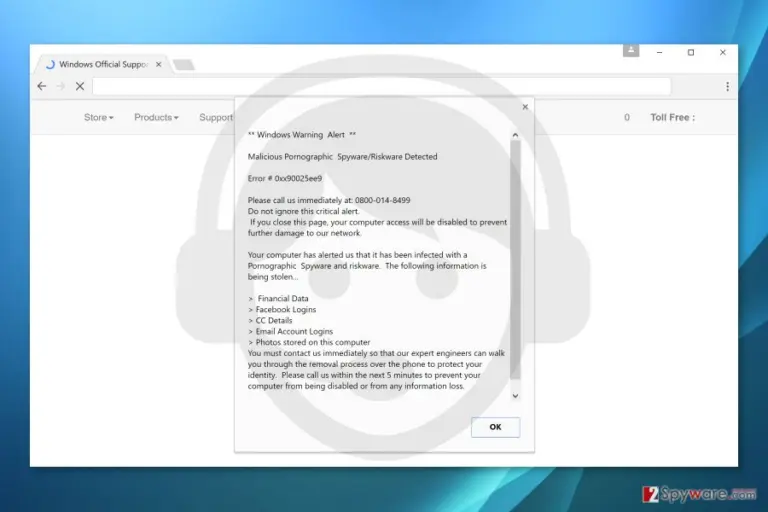Expand the Products dropdown menu
This screenshot has width=768, height=512.
click(x=156, y=118)
